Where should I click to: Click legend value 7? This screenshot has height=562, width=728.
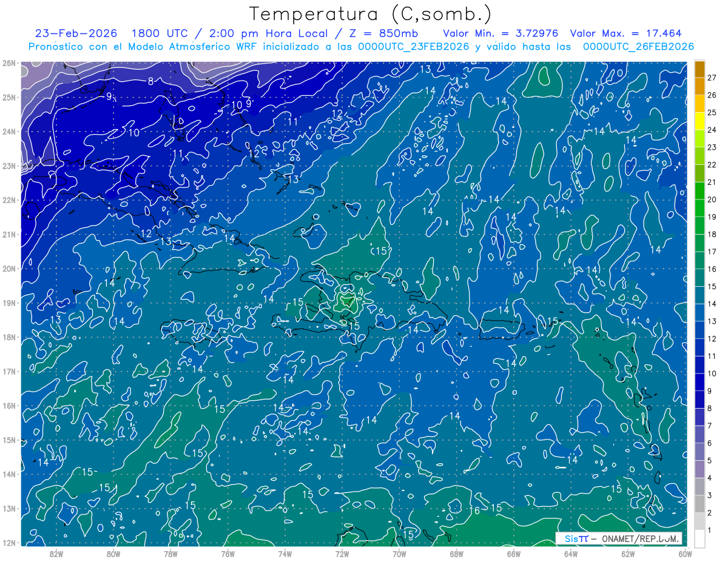710,426
